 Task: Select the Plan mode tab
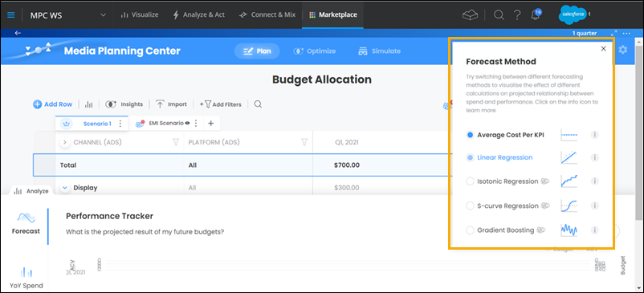click(x=257, y=51)
